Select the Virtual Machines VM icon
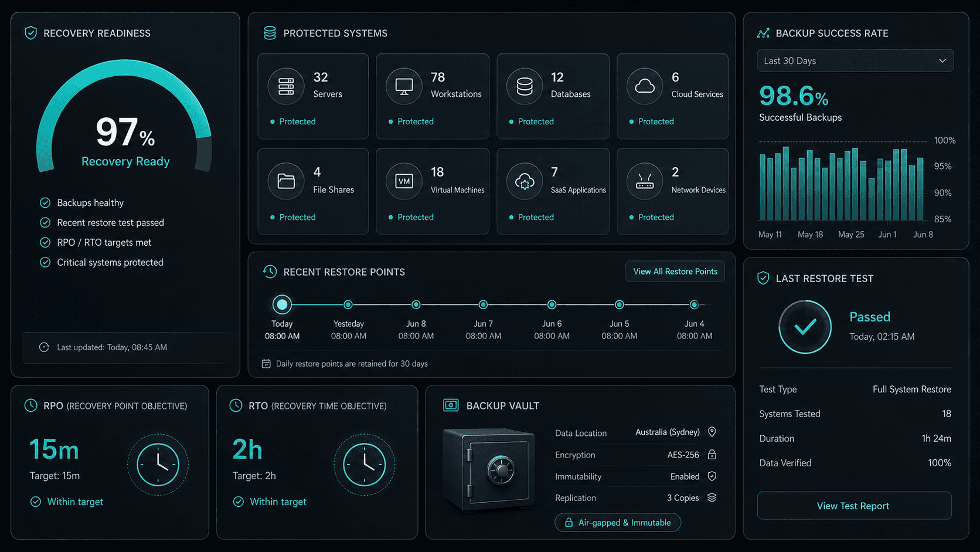This screenshot has height=552, width=980. (x=404, y=181)
